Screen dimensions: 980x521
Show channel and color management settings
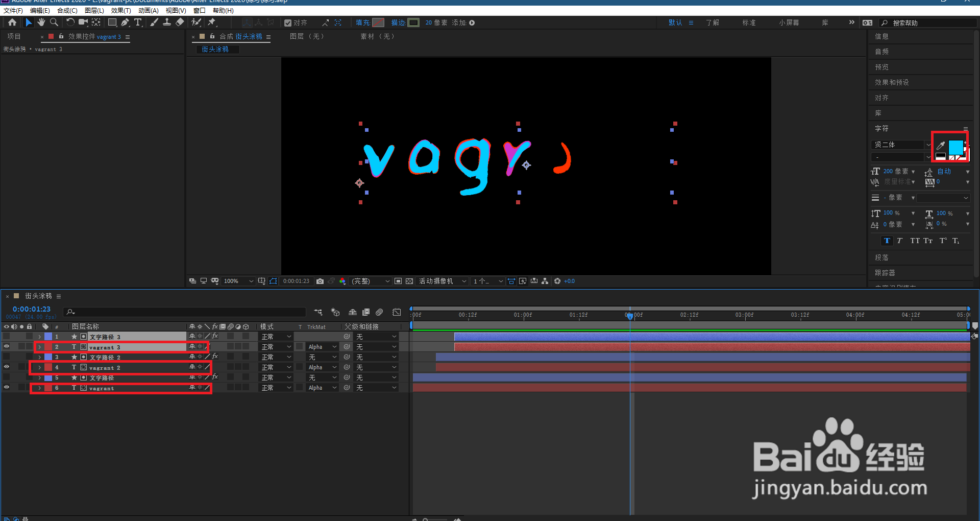point(342,281)
